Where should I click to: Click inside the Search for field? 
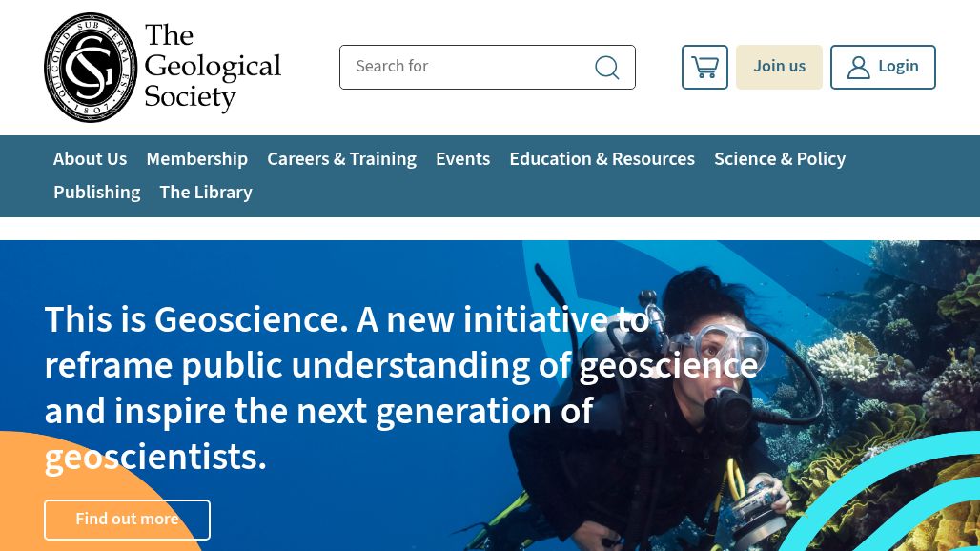coord(458,67)
